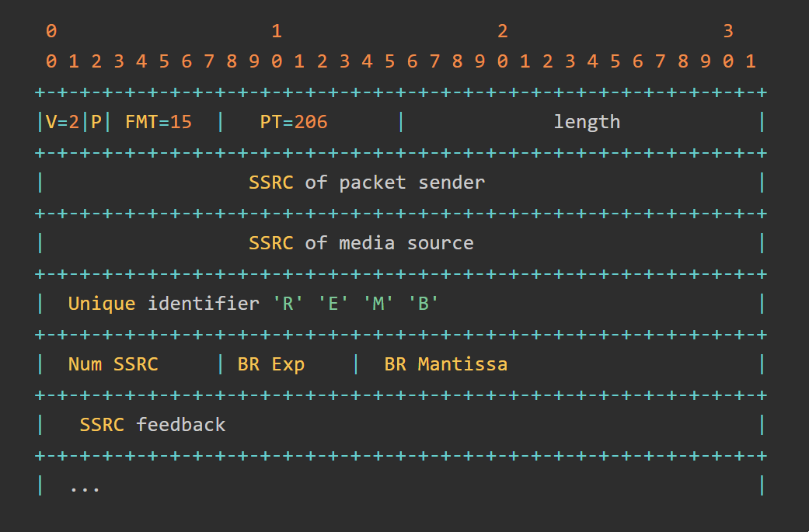Click SSRC in the packet sender row
Image resolution: width=809 pixels, height=532 pixels.
coord(271,183)
